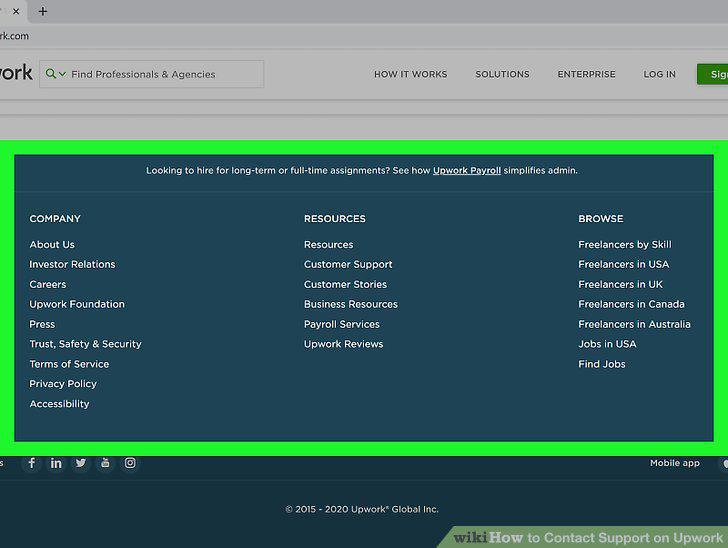Click the green search magnifier icon
Viewport: 728px width, 548px height.
coord(51,73)
